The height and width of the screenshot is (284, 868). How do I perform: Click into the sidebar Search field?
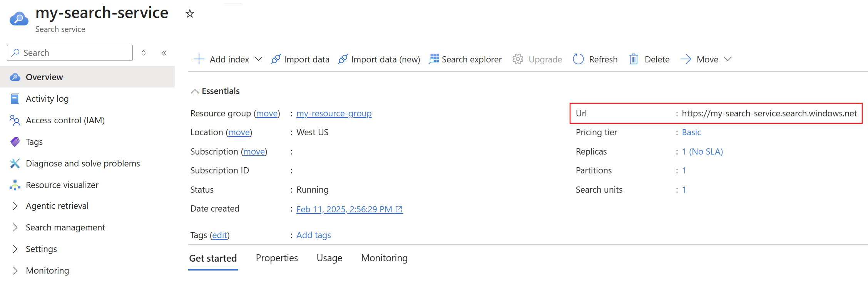pos(70,53)
